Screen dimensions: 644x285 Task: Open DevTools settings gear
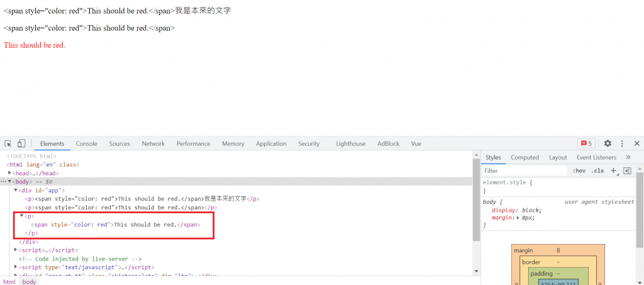pyautogui.click(x=608, y=143)
